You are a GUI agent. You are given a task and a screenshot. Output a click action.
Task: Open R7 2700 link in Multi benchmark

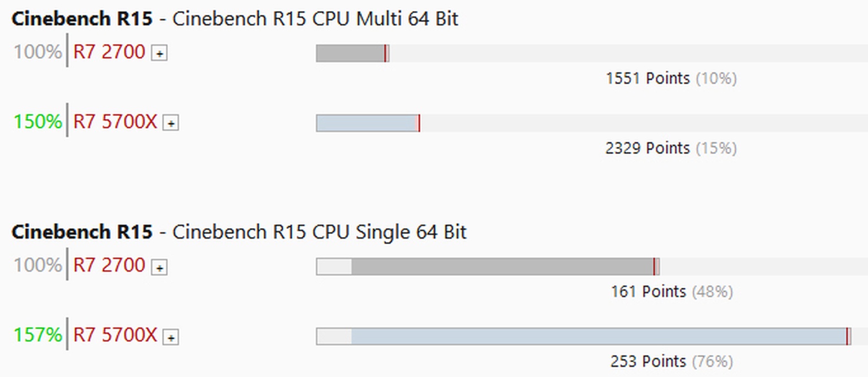coord(109,52)
